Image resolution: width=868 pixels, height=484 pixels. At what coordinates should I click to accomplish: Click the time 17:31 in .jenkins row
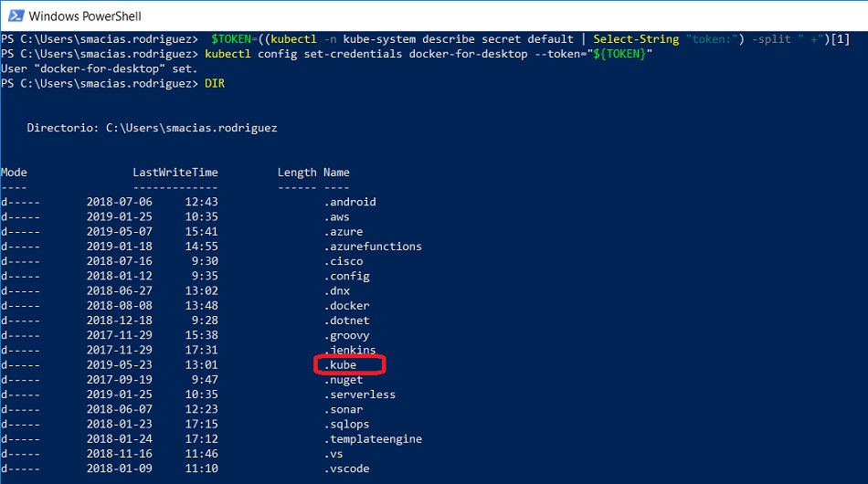click(202, 350)
